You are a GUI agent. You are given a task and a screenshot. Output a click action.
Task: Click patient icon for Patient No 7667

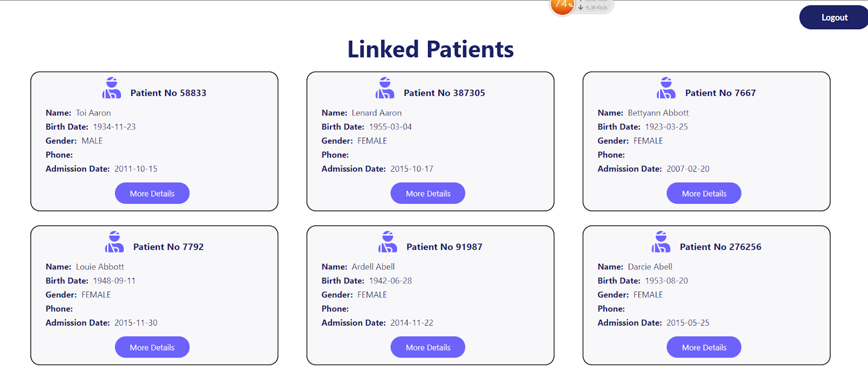pos(666,88)
